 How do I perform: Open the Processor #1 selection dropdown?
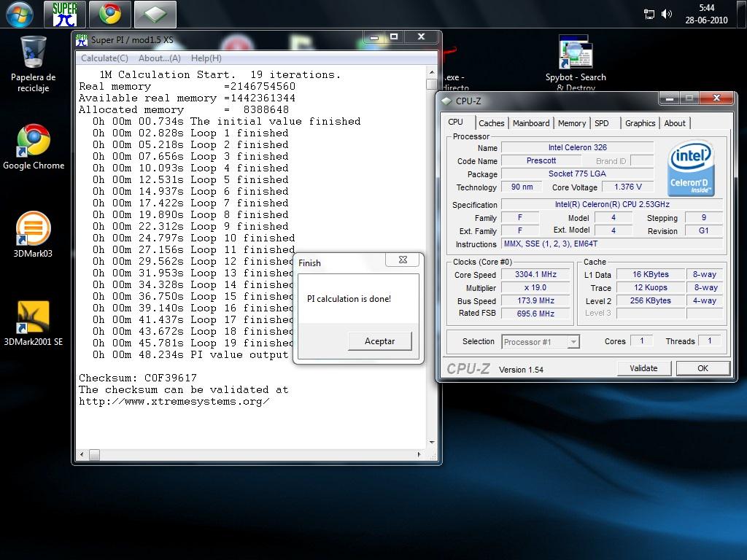pos(541,342)
